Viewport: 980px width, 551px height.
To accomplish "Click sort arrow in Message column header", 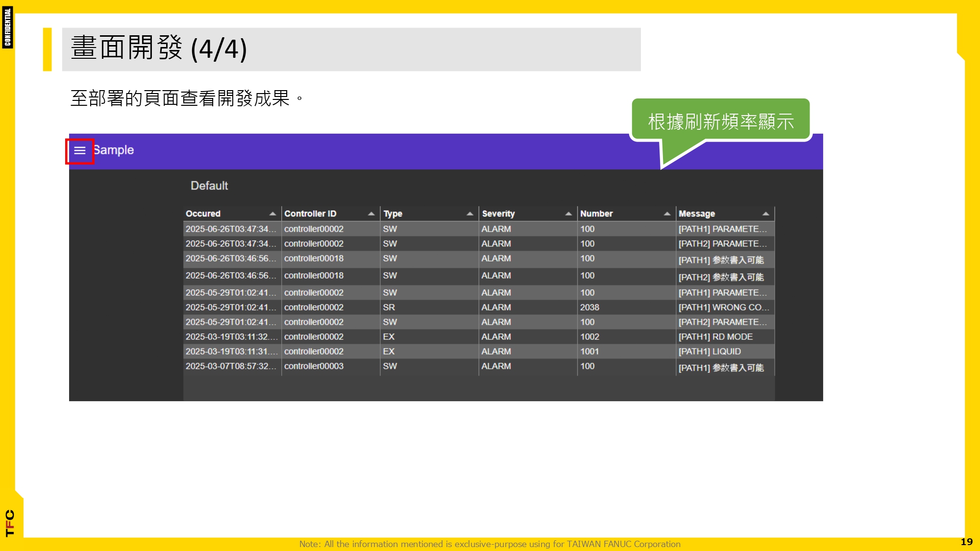I will click(x=765, y=214).
